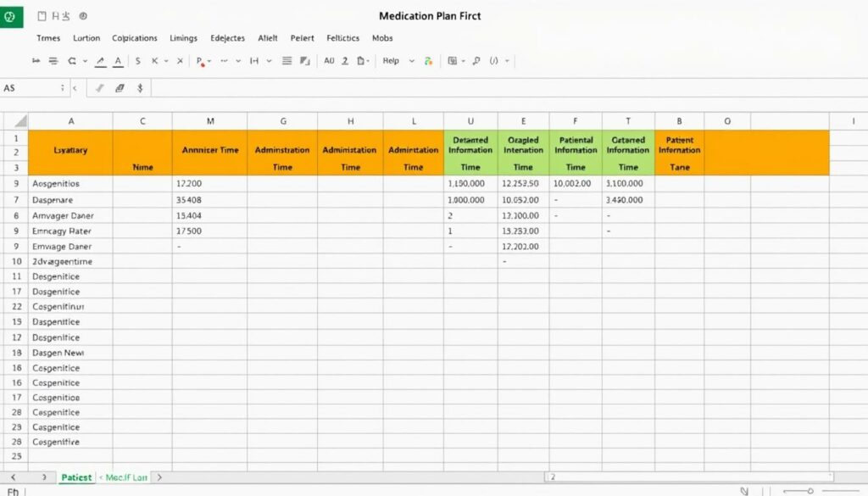868x496 pixels.
Task: Click the slash icon in the formula bar
Action: pos(100,88)
